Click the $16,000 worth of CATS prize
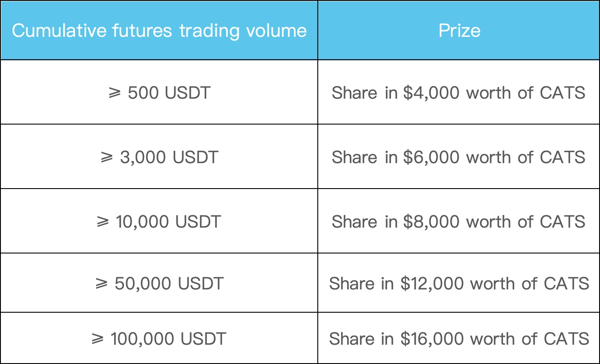The width and height of the screenshot is (600, 364). tap(459, 339)
